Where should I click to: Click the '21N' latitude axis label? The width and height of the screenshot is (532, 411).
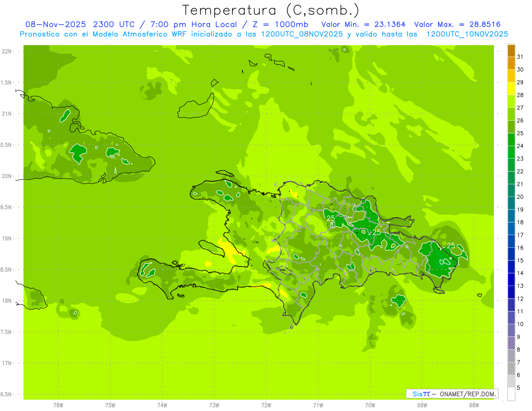[x=7, y=114]
